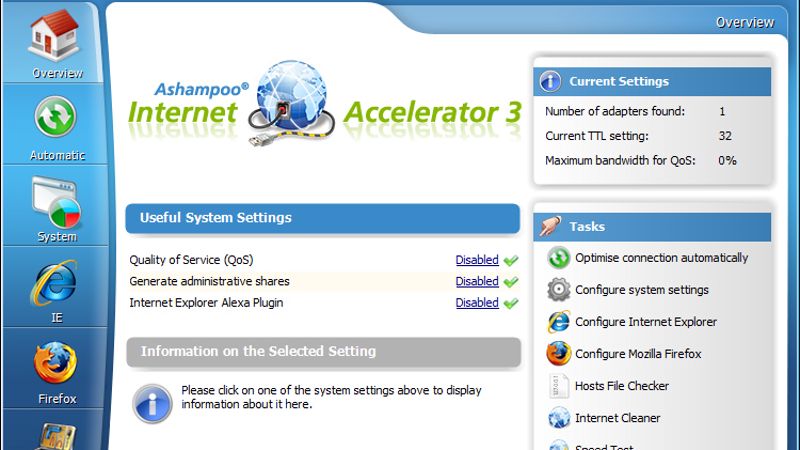Run Optimise connection automatically task
This screenshot has height=450, width=800.
point(661,258)
